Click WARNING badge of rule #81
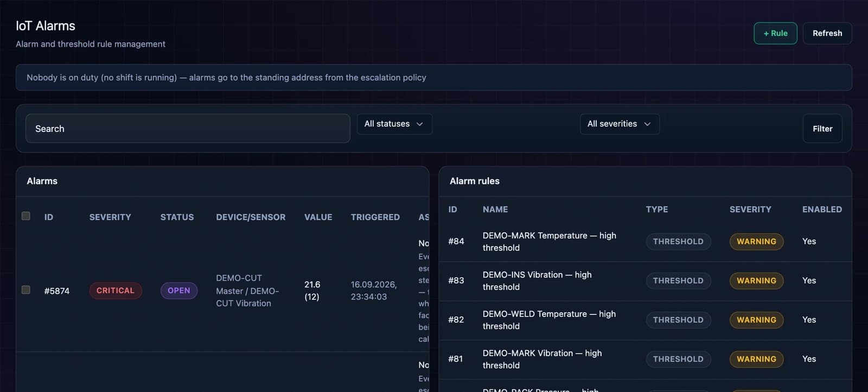 click(756, 359)
